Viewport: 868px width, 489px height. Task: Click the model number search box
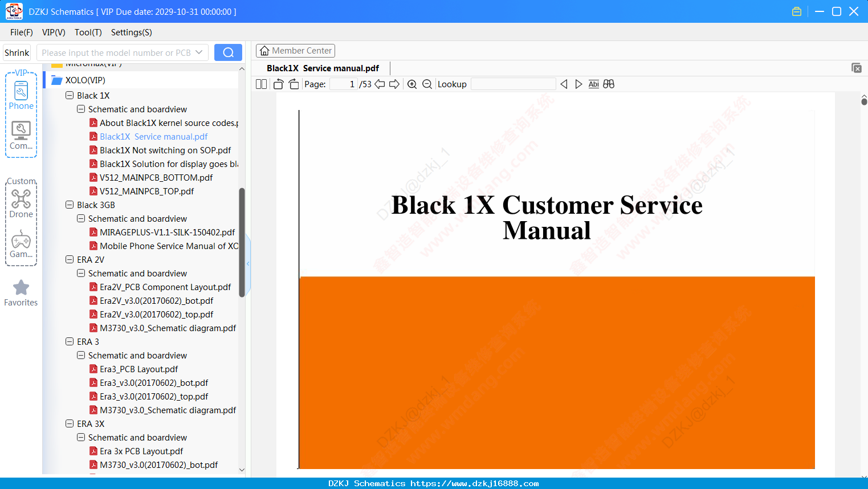122,52
